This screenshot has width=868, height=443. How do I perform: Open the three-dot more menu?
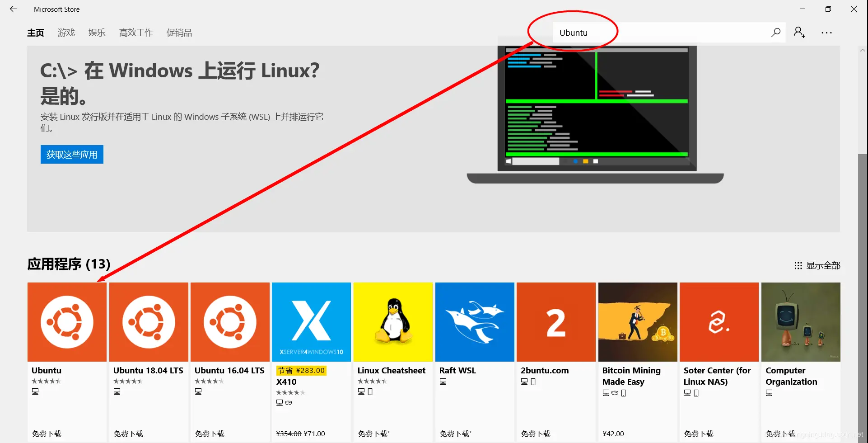click(x=826, y=33)
